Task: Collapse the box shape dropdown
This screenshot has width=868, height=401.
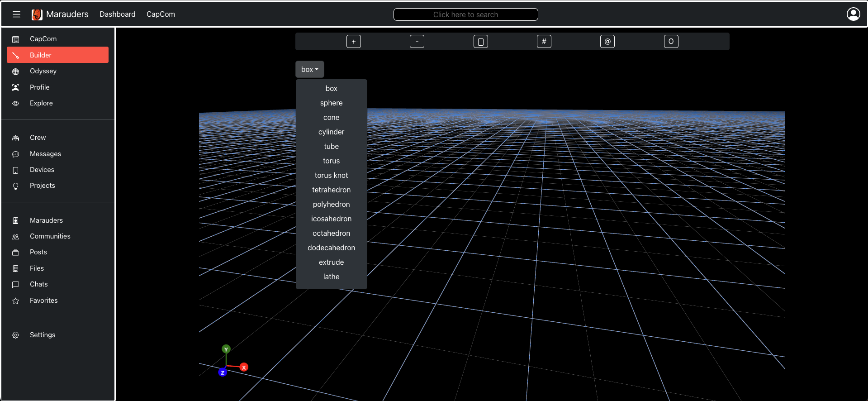Action: point(310,69)
